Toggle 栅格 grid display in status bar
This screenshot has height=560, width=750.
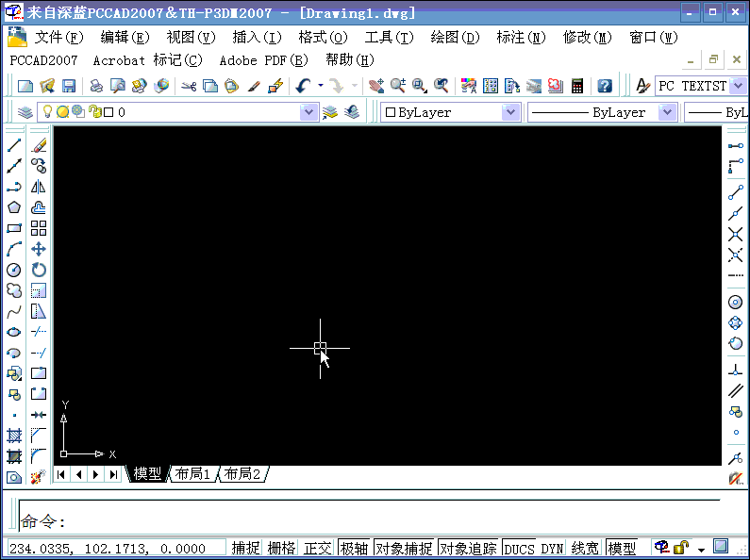pos(282,548)
